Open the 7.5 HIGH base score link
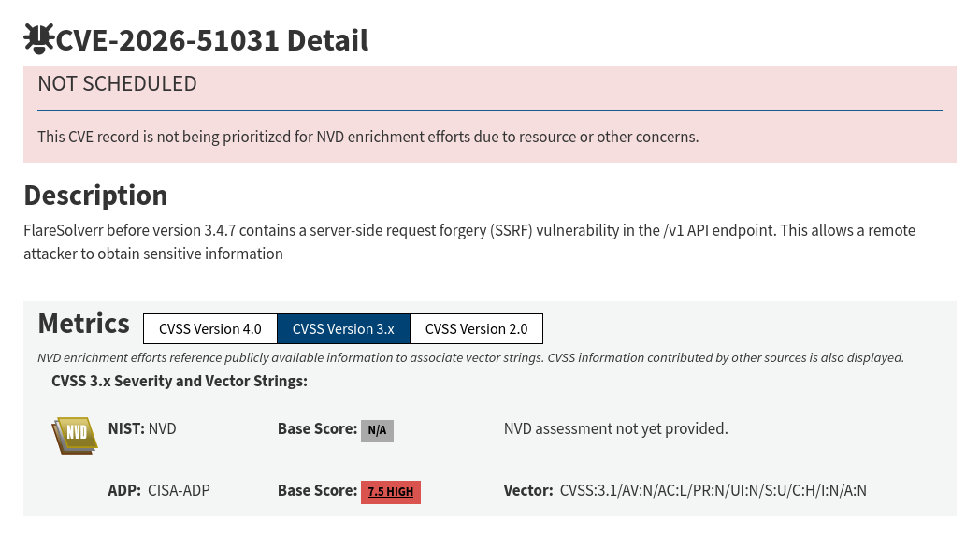 tap(391, 492)
